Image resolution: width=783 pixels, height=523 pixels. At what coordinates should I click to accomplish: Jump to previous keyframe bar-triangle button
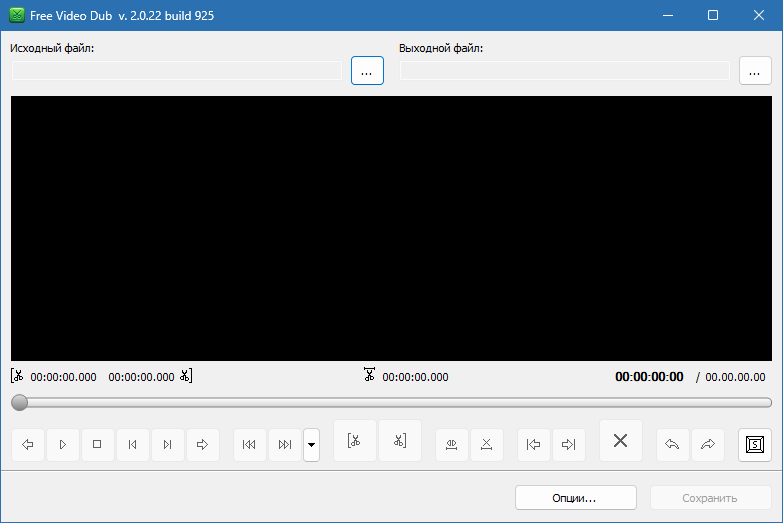pos(132,444)
